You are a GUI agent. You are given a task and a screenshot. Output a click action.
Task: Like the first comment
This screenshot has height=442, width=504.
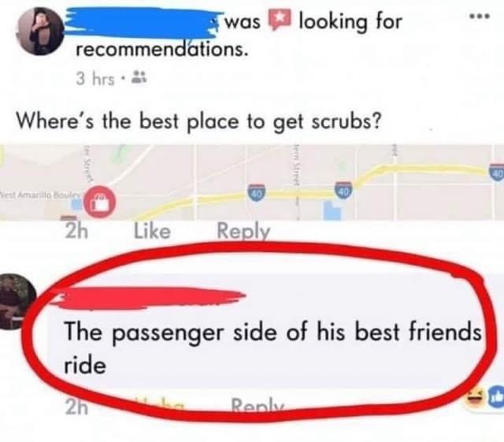point(152,232)
